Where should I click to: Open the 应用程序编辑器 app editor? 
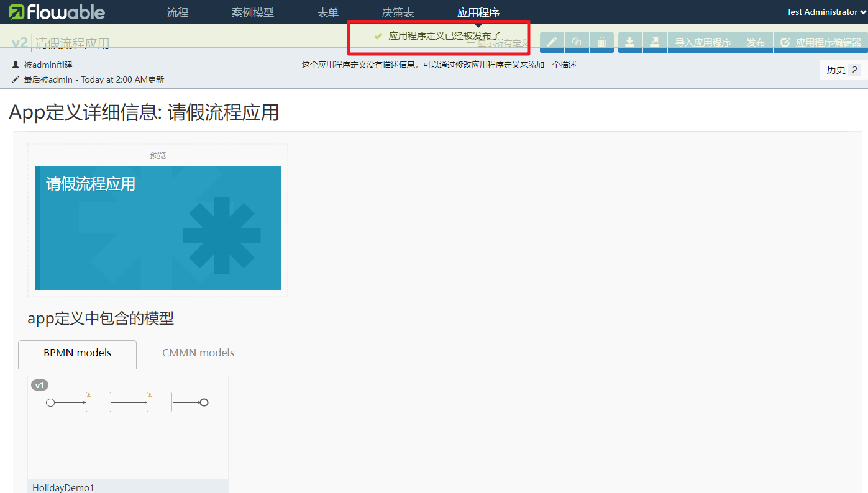click(x=820, y=42)
